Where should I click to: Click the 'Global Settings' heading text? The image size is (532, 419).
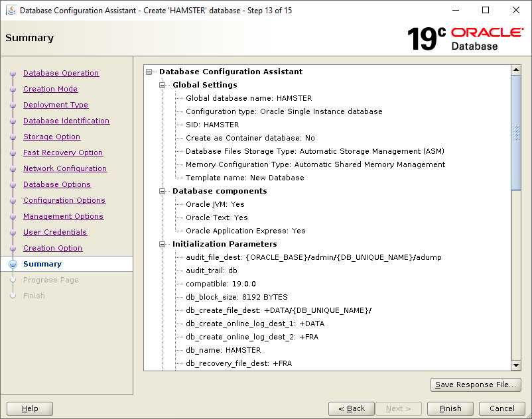click(x=204, y=85)
